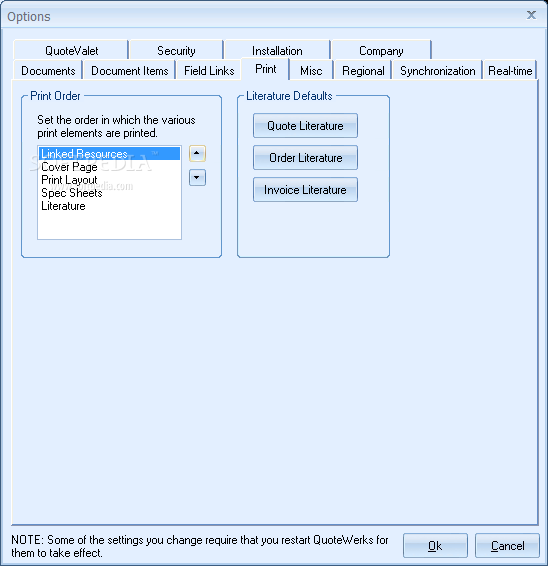Open the Documents tab
Image resolution: width=548 pixels, height=566 pixels.
point(48,70)
